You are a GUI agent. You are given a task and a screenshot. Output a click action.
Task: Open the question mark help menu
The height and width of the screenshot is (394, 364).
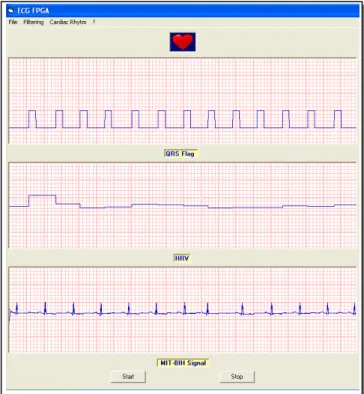94,22
